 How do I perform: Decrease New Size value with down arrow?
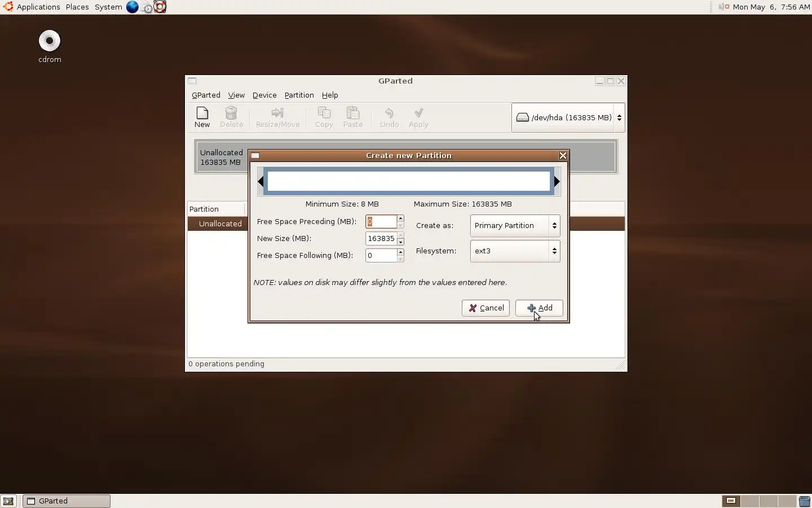[400, 242]
